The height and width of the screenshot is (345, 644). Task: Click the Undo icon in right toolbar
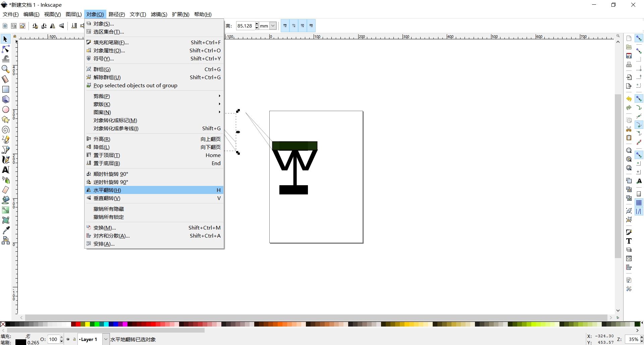coord(629,99)
